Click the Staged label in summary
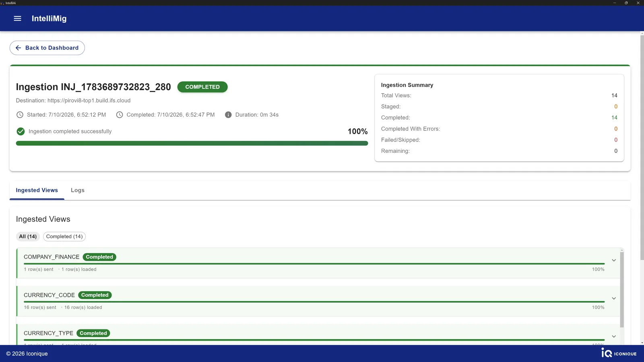Image resolution: width=644 pixels, height=362 pixels. 391,107
